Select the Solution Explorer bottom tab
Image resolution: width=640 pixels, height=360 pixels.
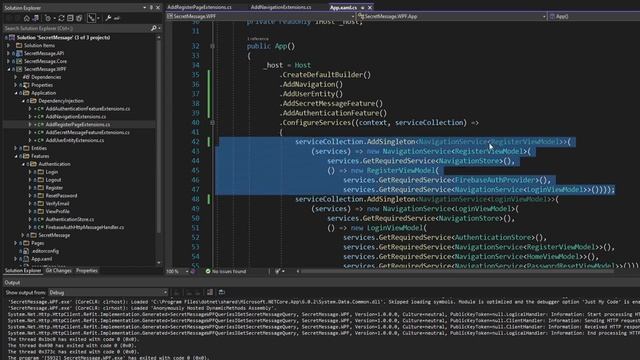tap(23, 271)
